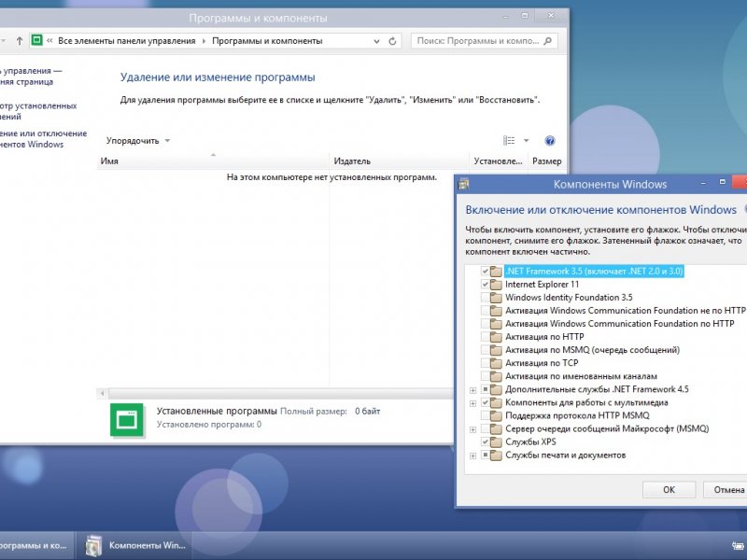Uncheck Компоненты для работы с мультимедиа

coord(485,403)
